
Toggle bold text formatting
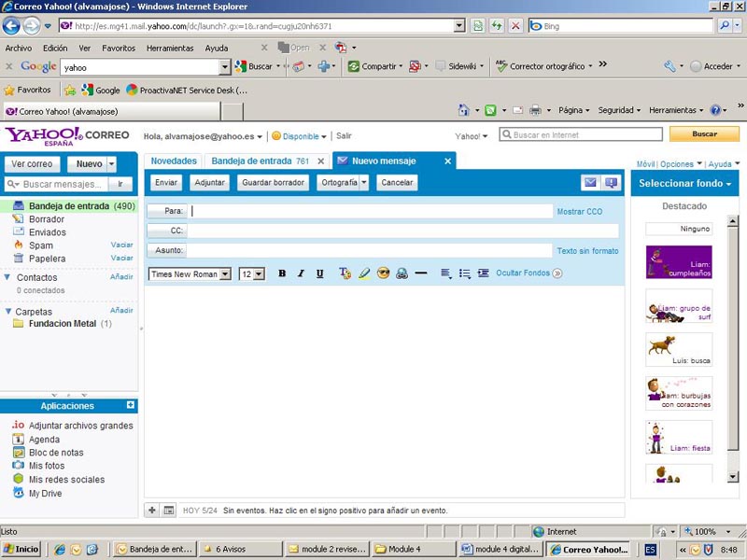282,273
